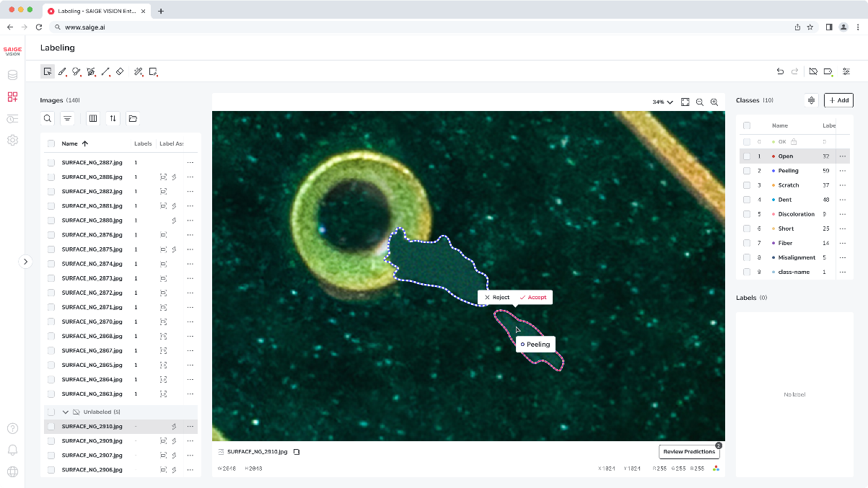Open more options for Scratch class
Image resolution: width=868 pixels, height=488 pixels.
click(x=842, y=185)
